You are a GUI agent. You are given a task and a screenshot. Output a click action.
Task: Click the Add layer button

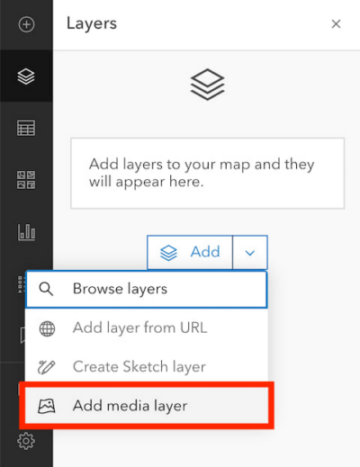pyautogui.click(x=190, y=252)
